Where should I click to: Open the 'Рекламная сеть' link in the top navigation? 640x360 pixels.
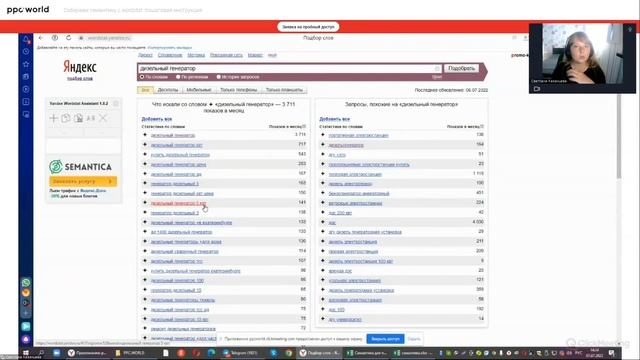pyautogui.click(x=226, y=55)
